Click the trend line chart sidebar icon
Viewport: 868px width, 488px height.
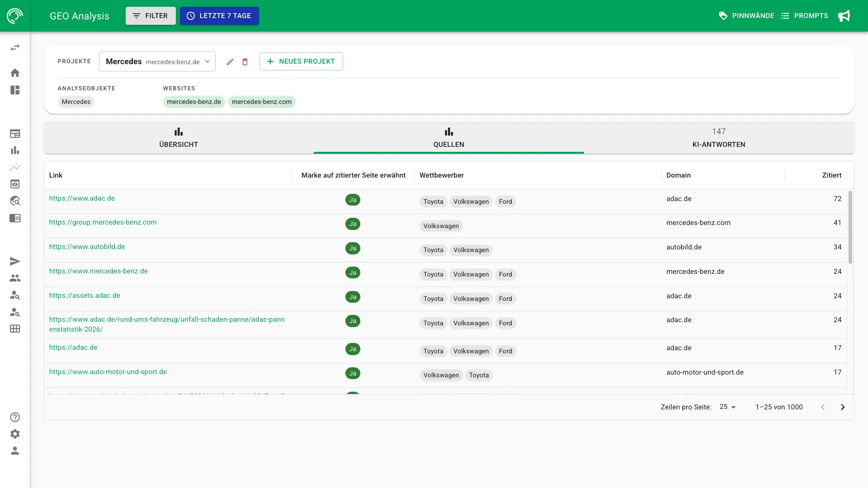tap(15, 167)
